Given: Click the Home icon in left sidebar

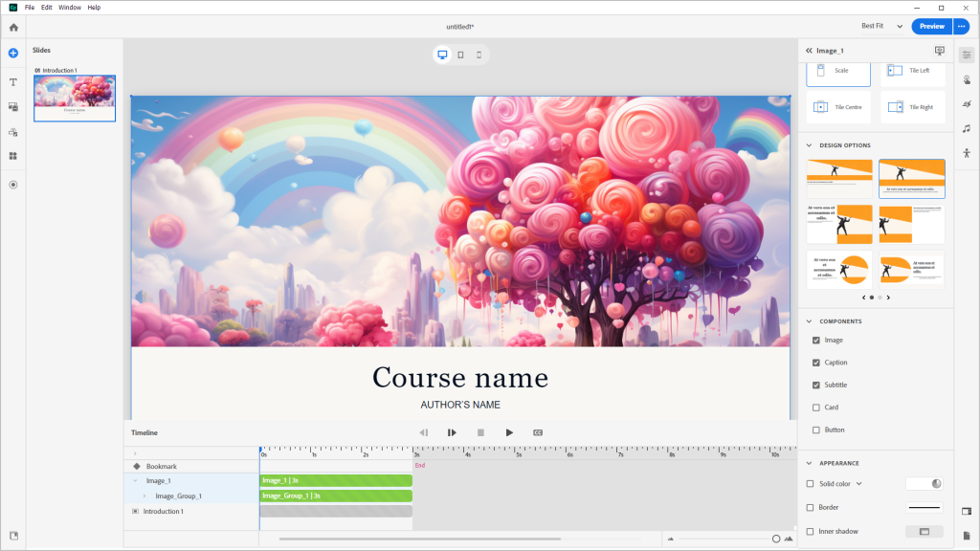Looking at the screenshot, I should (x=13, y=27).
